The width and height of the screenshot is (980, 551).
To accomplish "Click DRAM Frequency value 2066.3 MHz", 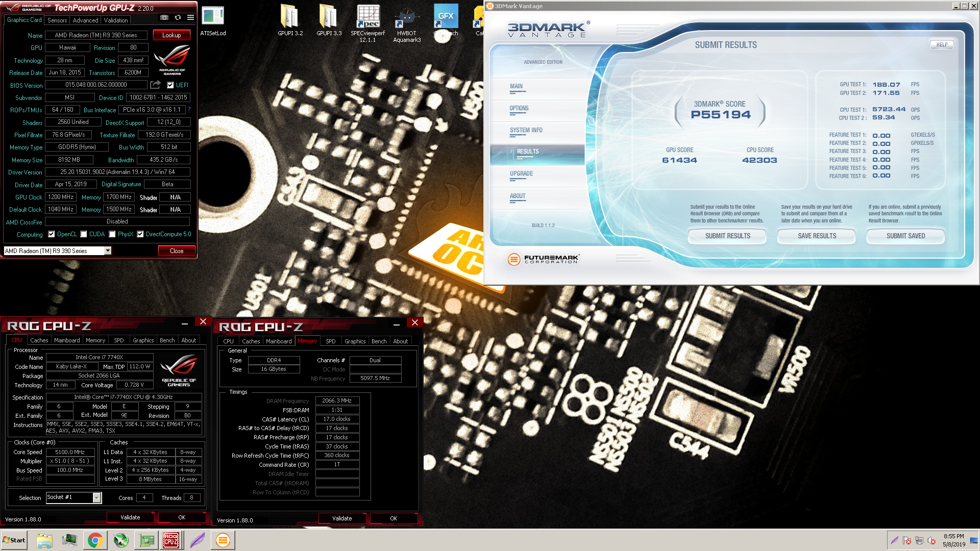I will (x=337, y=401).
